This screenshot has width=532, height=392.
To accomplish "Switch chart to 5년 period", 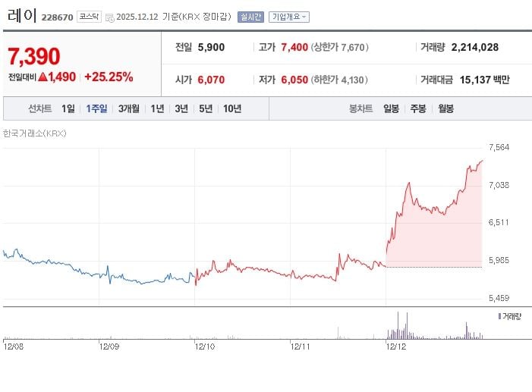I will 206,108.
